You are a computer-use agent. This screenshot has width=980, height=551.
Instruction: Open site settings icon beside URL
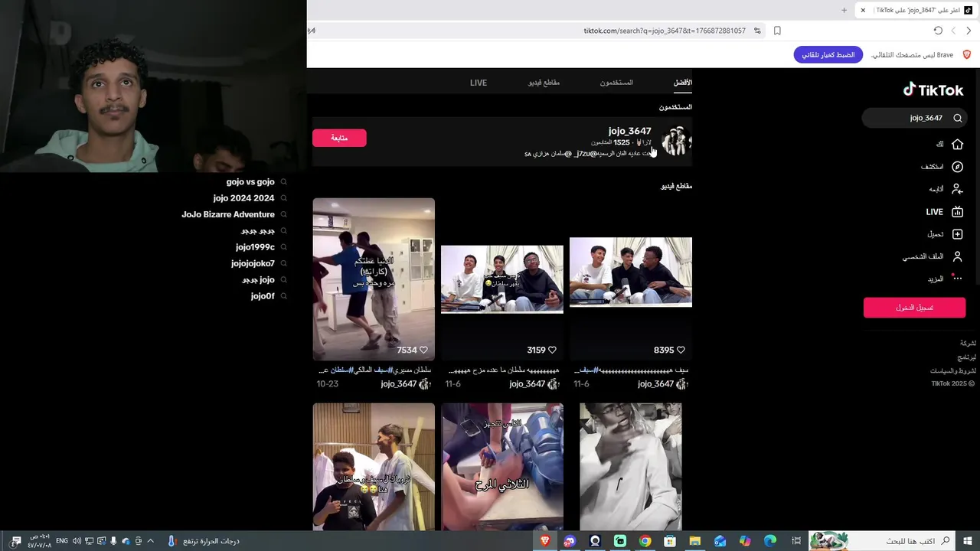(x=757, y=31)
